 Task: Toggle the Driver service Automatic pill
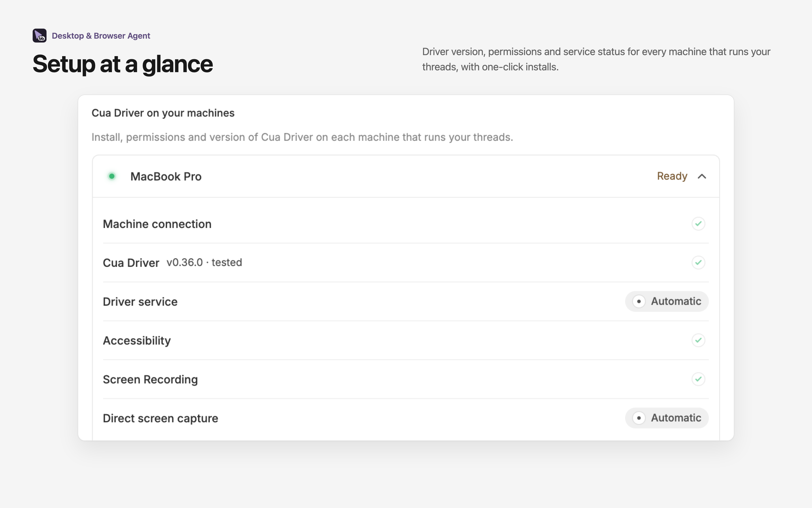pyautogui.click(x=667, y=301)
